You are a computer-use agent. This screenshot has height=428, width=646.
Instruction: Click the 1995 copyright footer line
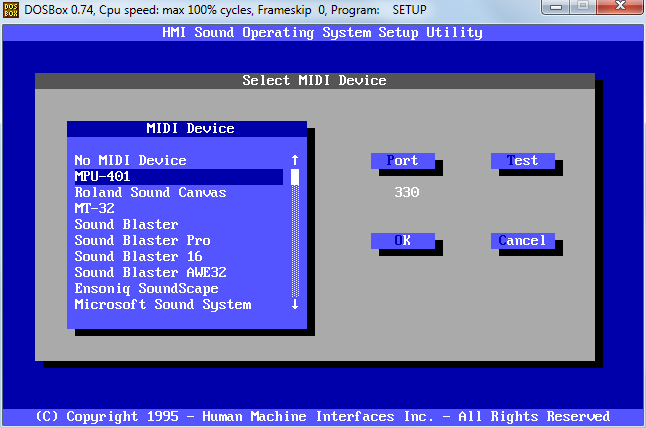(323, 416)
